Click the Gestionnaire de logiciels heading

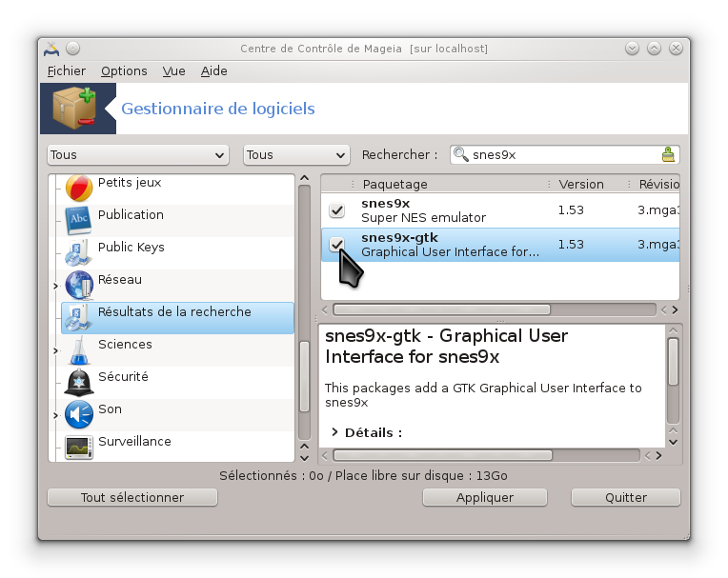218,109
